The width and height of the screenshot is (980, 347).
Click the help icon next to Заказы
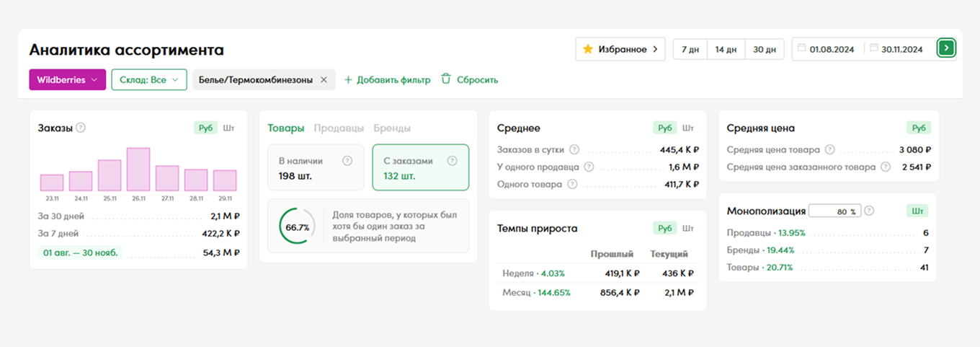click(81, 128)
